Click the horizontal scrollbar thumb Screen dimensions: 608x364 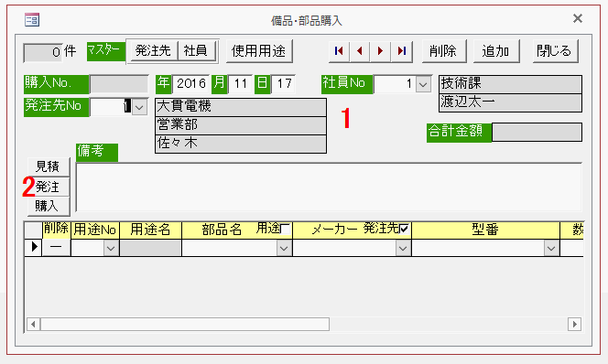coord(185,324)
